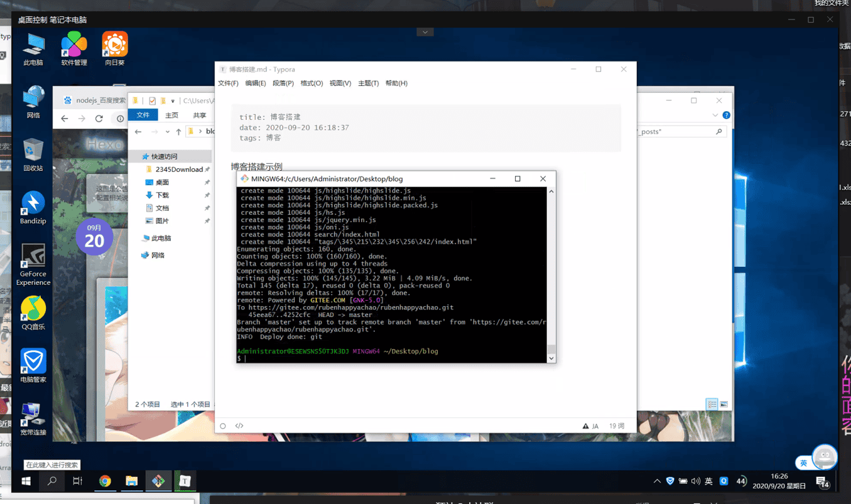Click the Chrome icon in the taskbar
Image resolution: width=851 pixels, height=504 pixels.
(x=105, y=481)
